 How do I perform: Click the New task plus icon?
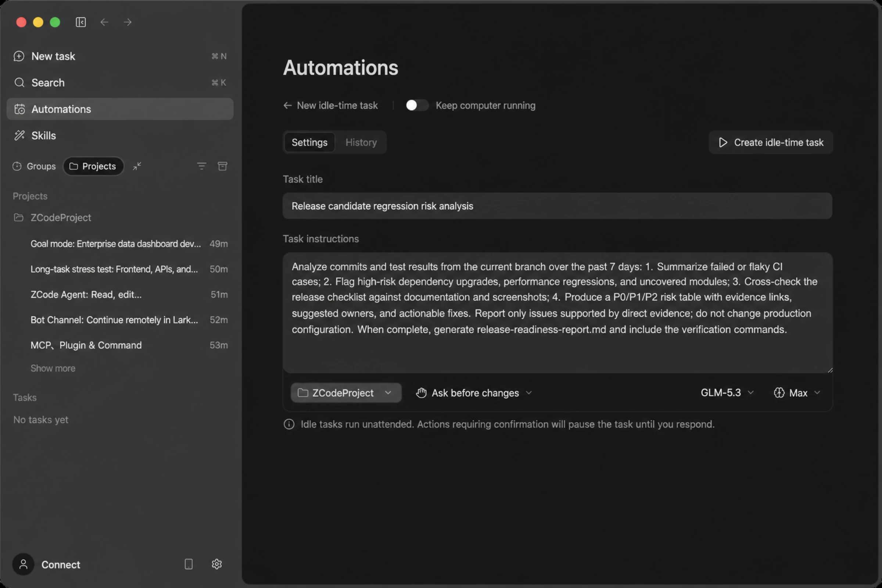pyautogui.click(x=19, y=56)
